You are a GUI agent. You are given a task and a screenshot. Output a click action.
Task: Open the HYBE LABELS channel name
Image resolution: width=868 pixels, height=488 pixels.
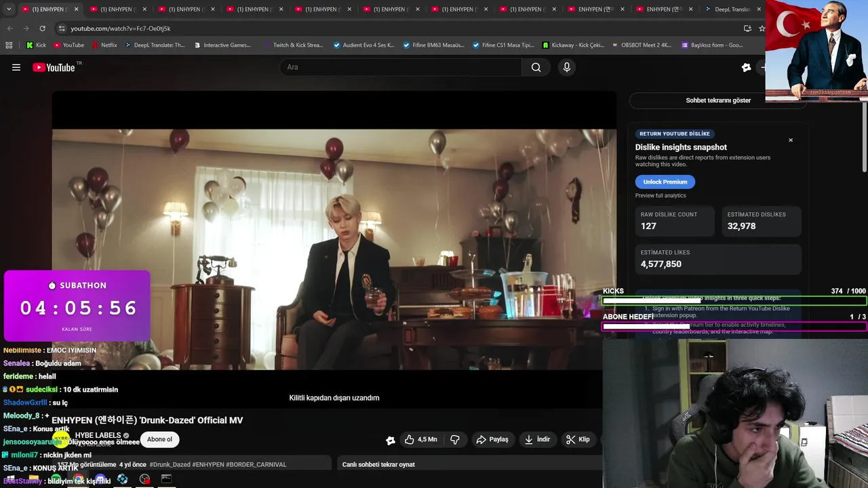point(98,435)
